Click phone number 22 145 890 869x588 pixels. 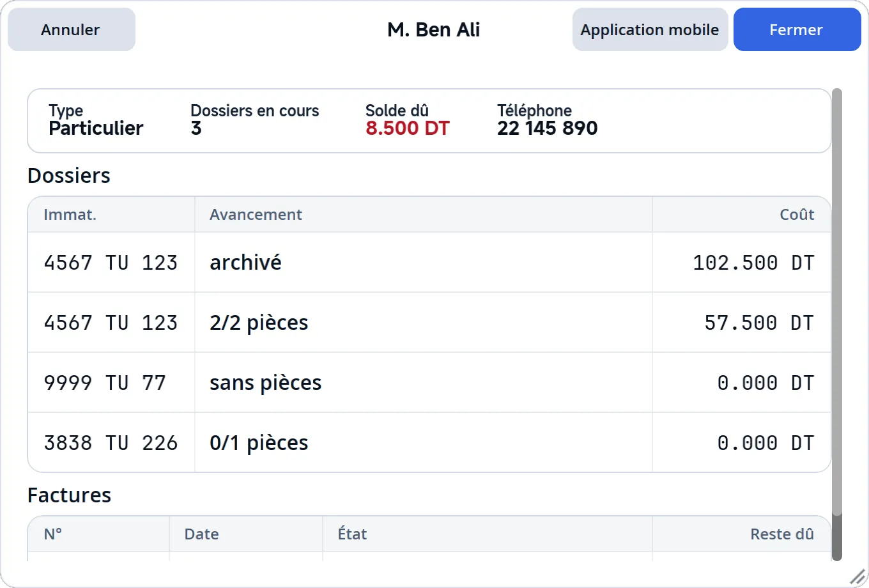[548, 128]
